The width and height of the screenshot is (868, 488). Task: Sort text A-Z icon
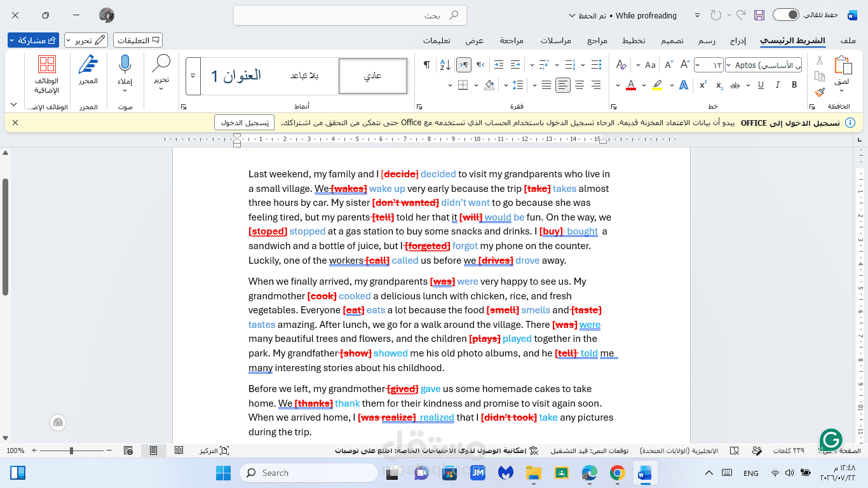(445, 65)
